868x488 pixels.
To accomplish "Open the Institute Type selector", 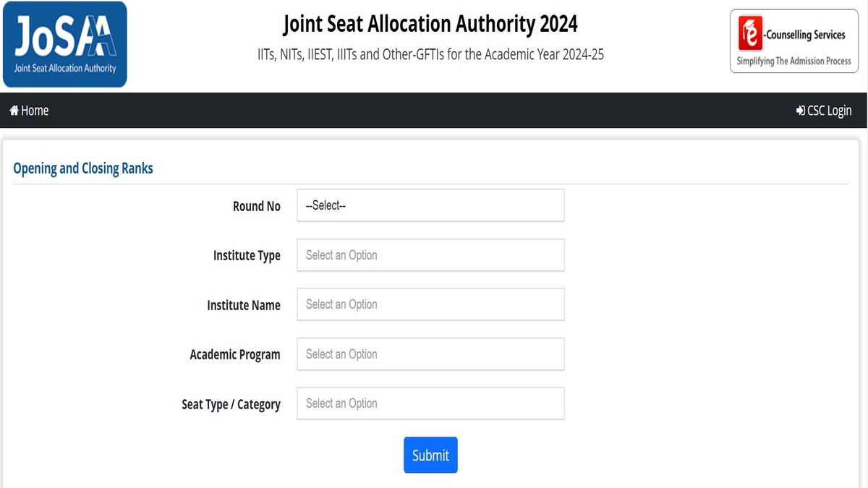I will [x=430, y=255].
